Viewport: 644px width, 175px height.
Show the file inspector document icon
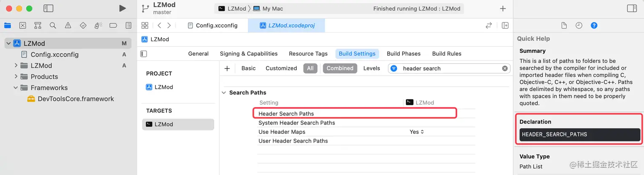564,25
